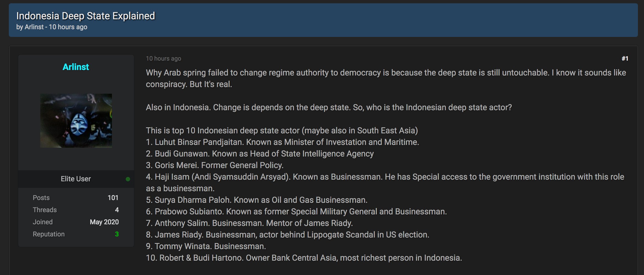Click the Joined label in user stats
The image size is (644, 275).
43,222
